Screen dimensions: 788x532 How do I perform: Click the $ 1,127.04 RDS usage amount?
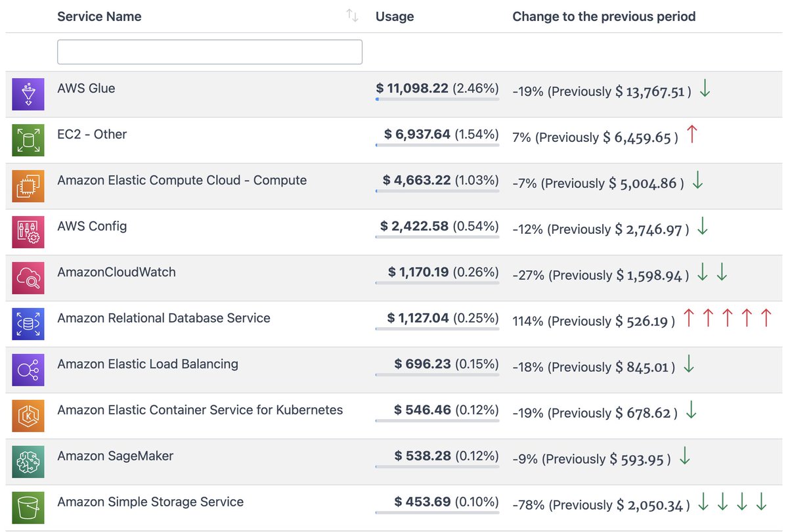click(x=418, y=318)
